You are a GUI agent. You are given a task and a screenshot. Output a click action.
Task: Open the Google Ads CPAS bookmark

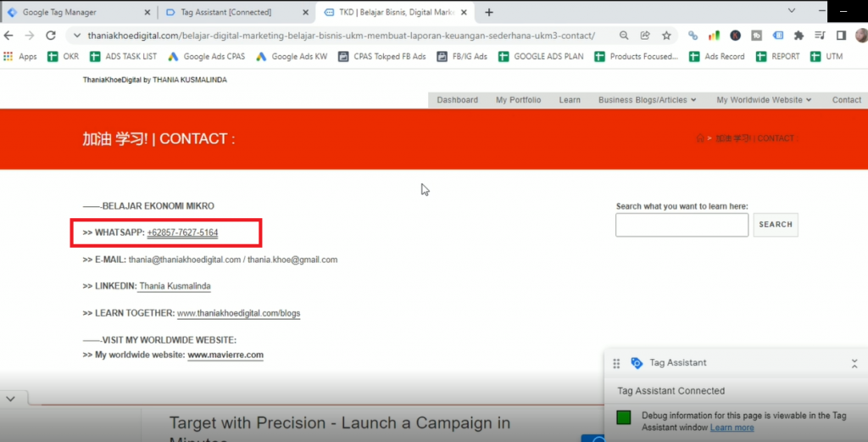(x=207, y=57)
